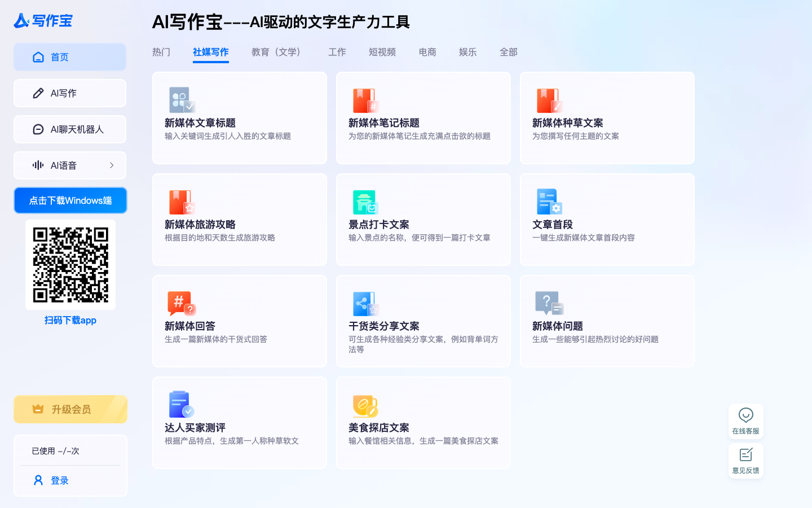Click the pencil icon beside AI写作
812x508 pixels.
[x=38, y=93]
